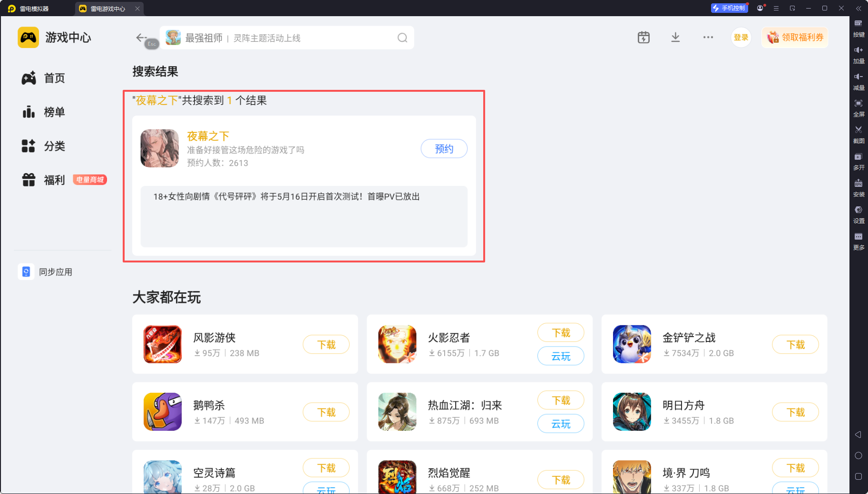Download 金铲铲之战
The width and height of the screenshot is (868, 494).
(795, 345)
